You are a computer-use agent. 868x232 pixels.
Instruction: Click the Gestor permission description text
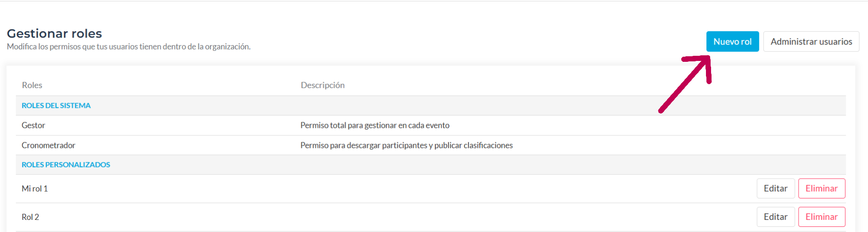pyautogui.click(x=375, y=125)
